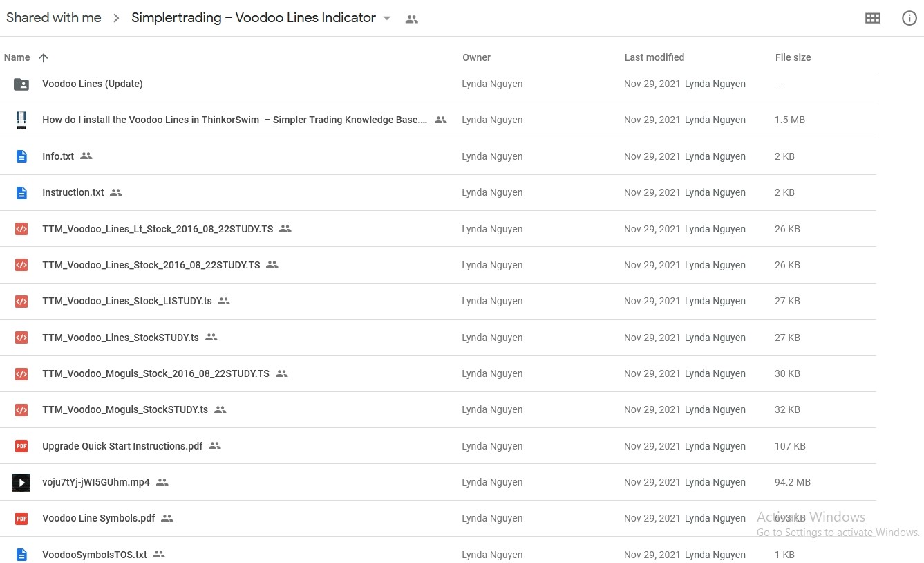Click code icon of TTM_Voodoo_Lines_Stock_LtSTUDY.ts
The image size is (924, 563).
pos(21,301)
